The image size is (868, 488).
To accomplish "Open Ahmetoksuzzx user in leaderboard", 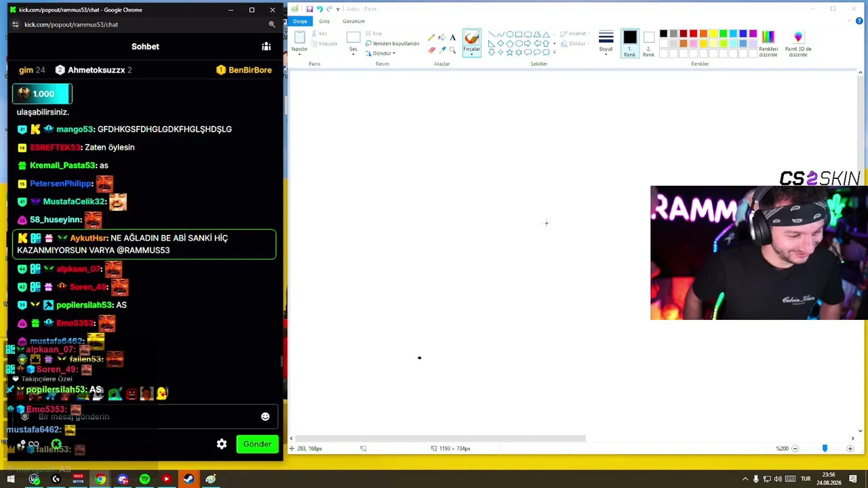I will point(94,70).
